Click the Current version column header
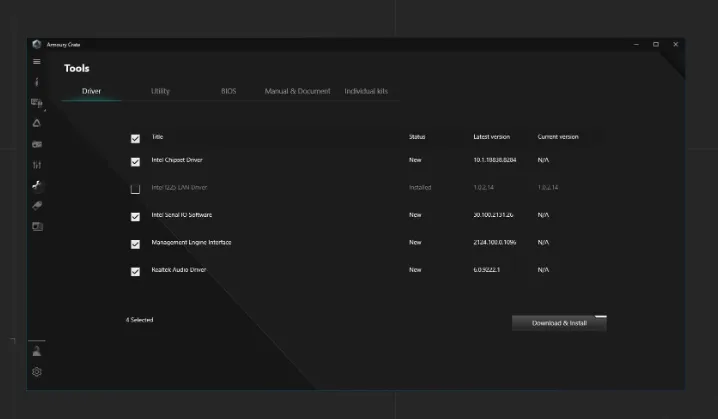 click(x=558, y=136)
